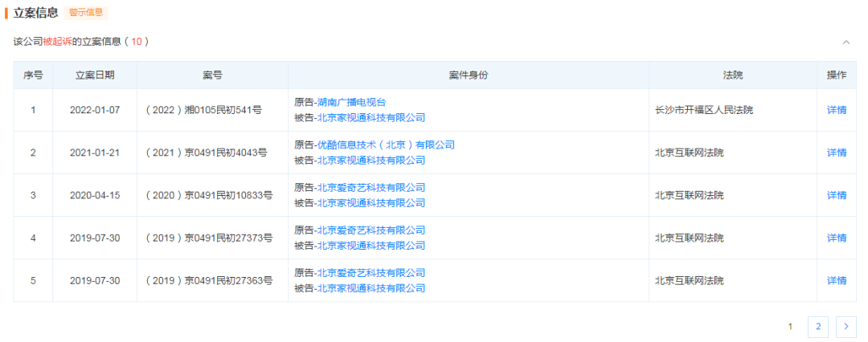
Task: Open plaintiff 北京爱奇艺科技有限公司 in row 4
Action: pos(371,230)
